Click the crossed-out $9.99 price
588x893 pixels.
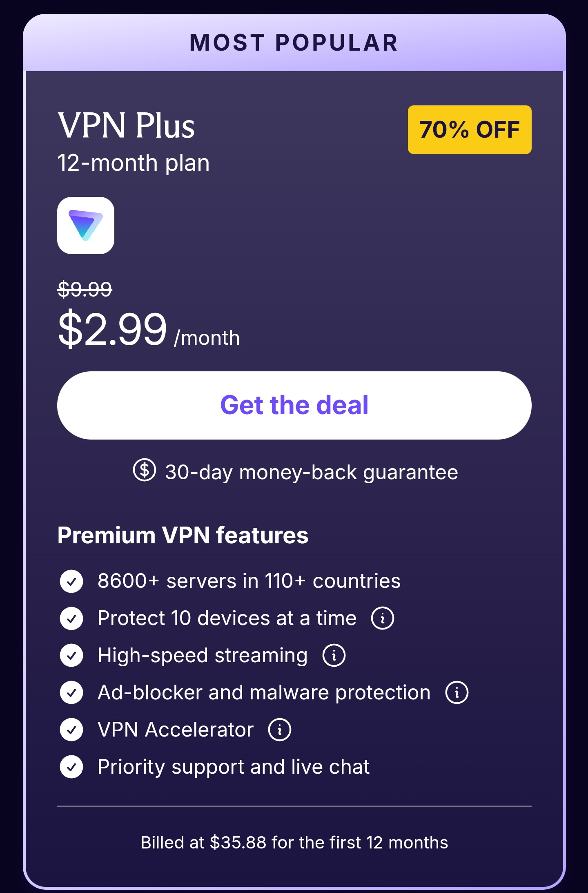[85, 289]
